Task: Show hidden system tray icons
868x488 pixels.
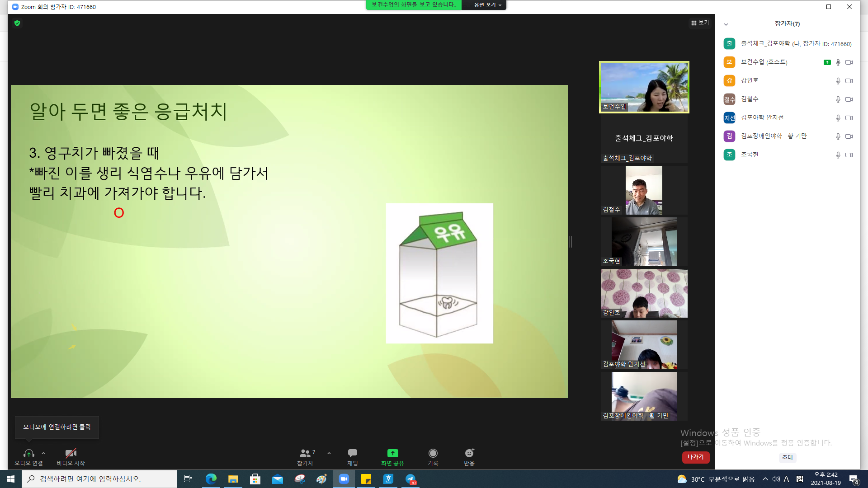Action: pos(765,479)
